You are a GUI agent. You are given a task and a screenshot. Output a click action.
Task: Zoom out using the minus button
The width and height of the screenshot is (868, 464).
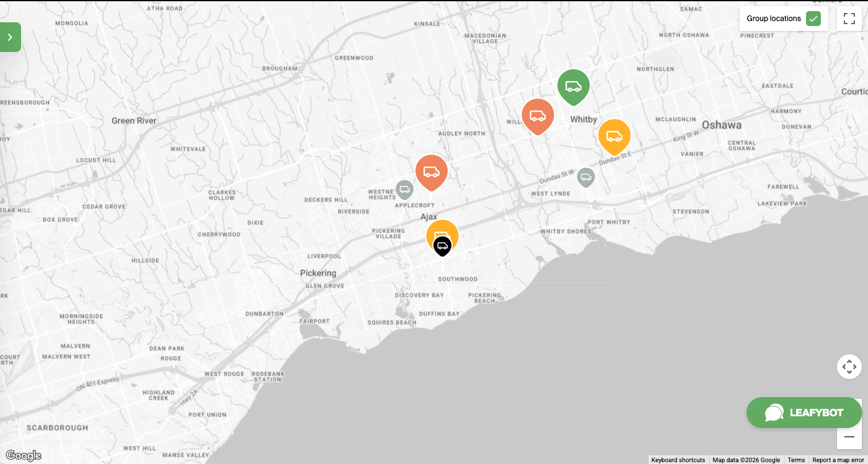(849, 437)
